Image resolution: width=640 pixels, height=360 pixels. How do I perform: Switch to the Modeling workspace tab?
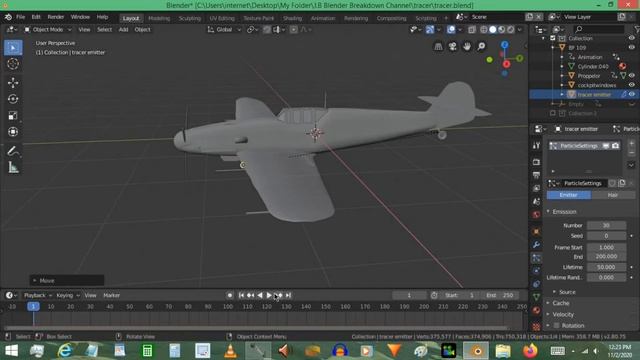point(159,18)
